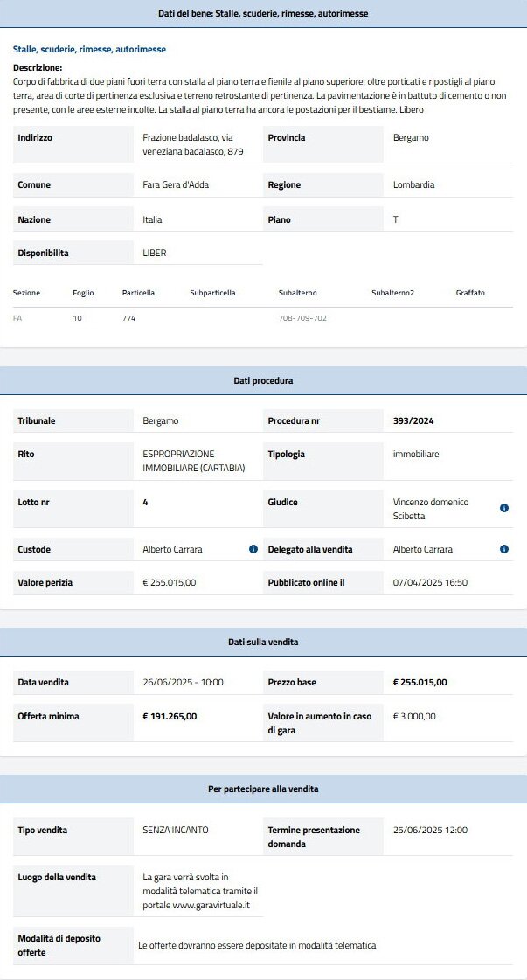Click the 'Subalterno2' column header

tap(392, 293)
